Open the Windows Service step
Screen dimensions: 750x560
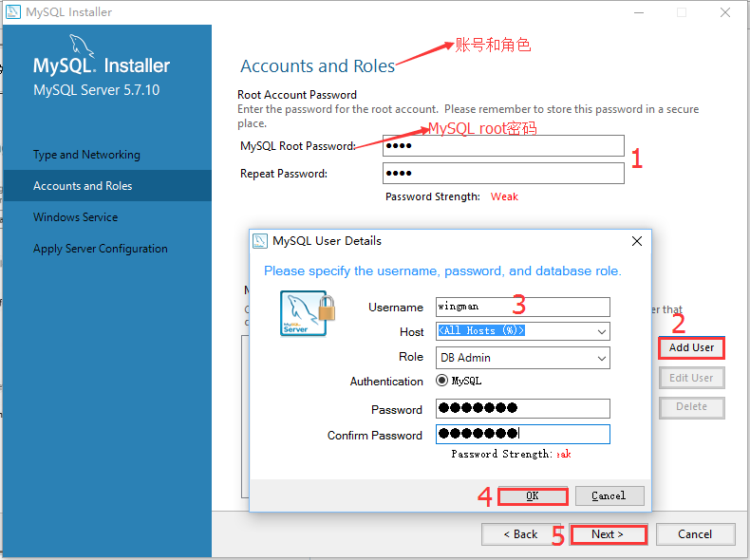76,217
